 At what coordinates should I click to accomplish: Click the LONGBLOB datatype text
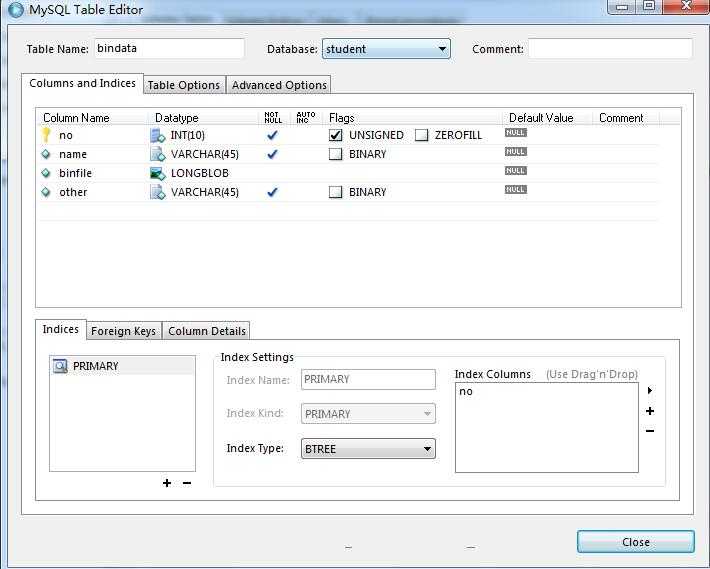[200, 173]
